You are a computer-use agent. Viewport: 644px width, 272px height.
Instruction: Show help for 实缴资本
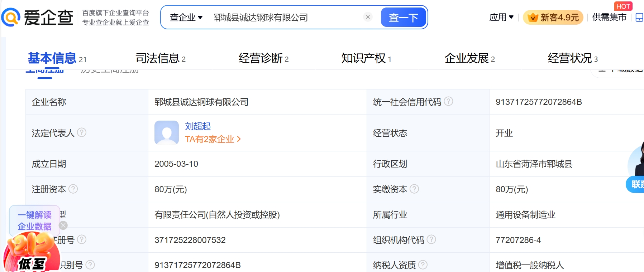[414, 189]
